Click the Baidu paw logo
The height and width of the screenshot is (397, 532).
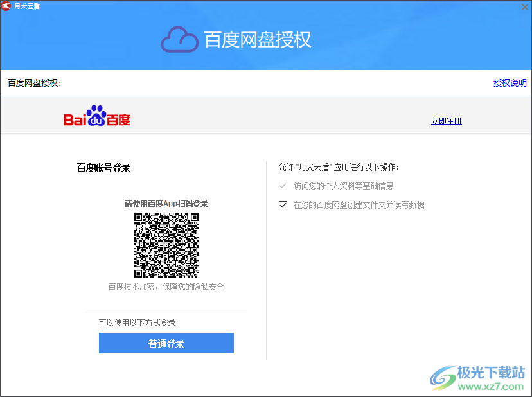[96, 116]
